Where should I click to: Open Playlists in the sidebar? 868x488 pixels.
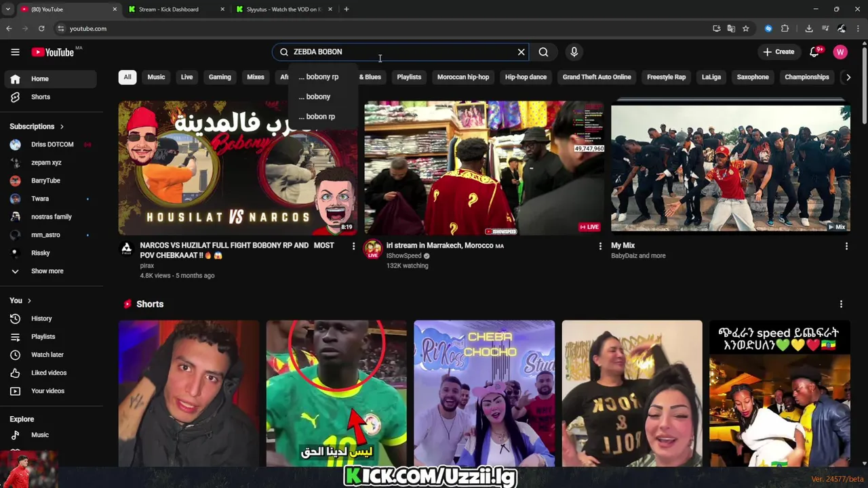(52, 337)
